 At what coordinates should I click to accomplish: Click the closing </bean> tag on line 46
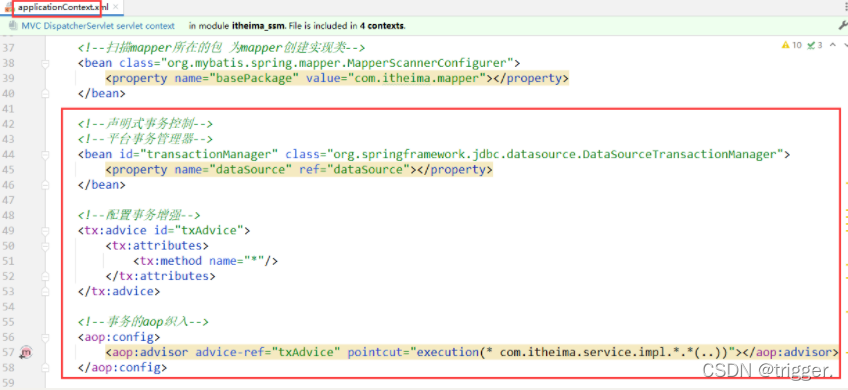[102, 185]
